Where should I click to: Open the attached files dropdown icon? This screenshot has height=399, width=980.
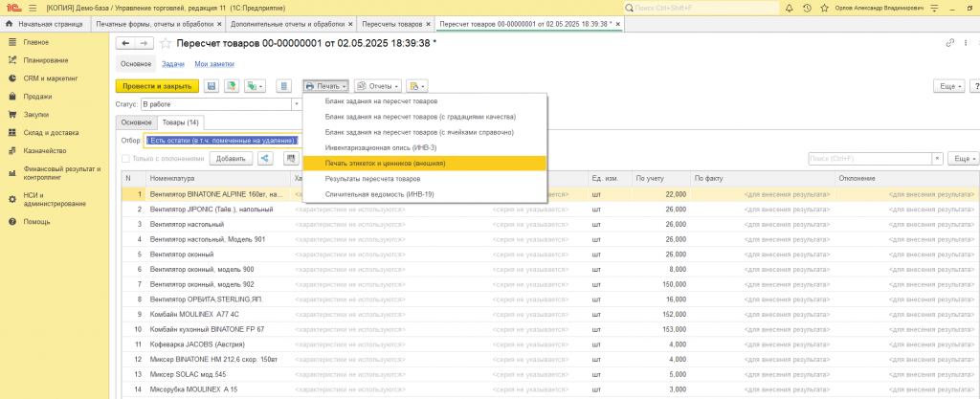coord(417,86)
